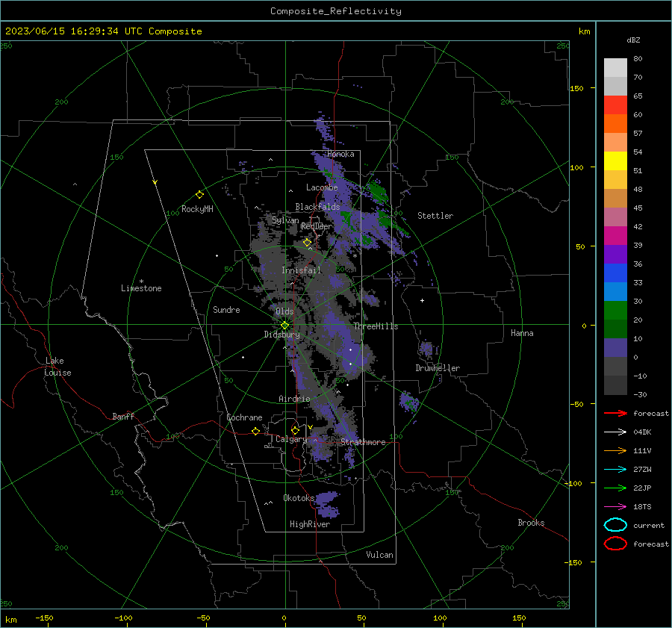This screenshot has height=628, width=672.
Task: Click the green 22JP arrow in legend
Action: 615,488
